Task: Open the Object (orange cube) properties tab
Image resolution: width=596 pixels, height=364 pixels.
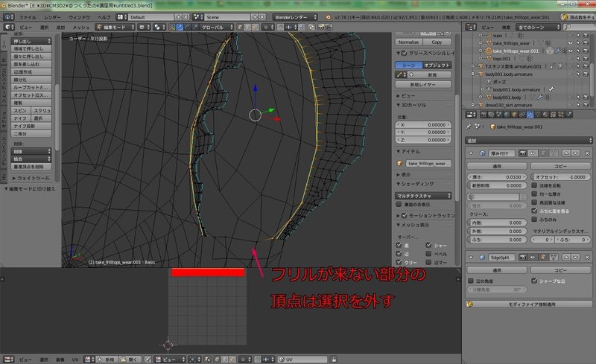Action: point(514,115)
